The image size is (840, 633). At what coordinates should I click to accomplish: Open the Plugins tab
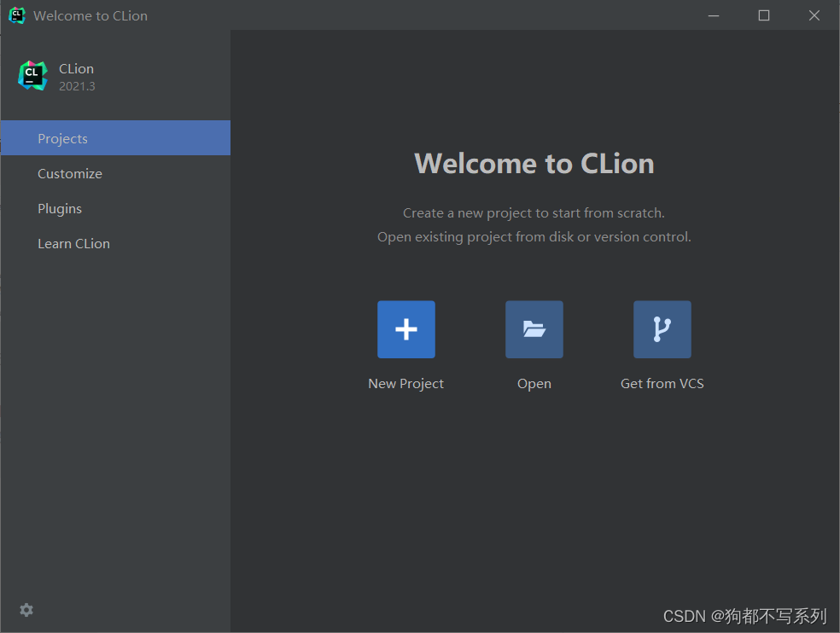(116, 208)
